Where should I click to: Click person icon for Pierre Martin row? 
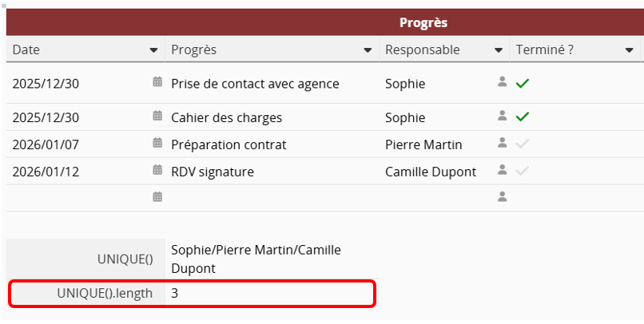(x=503, y=144)
